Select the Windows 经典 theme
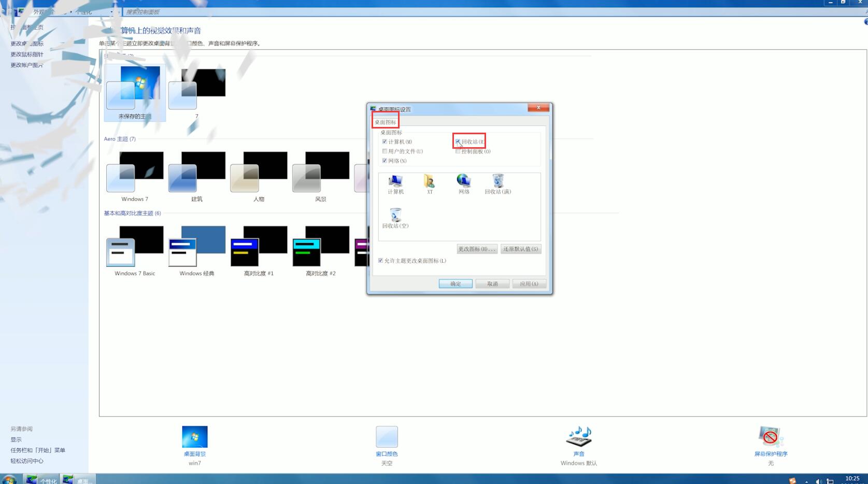This screenshot has width=868, height=484. tap(196, 251)
